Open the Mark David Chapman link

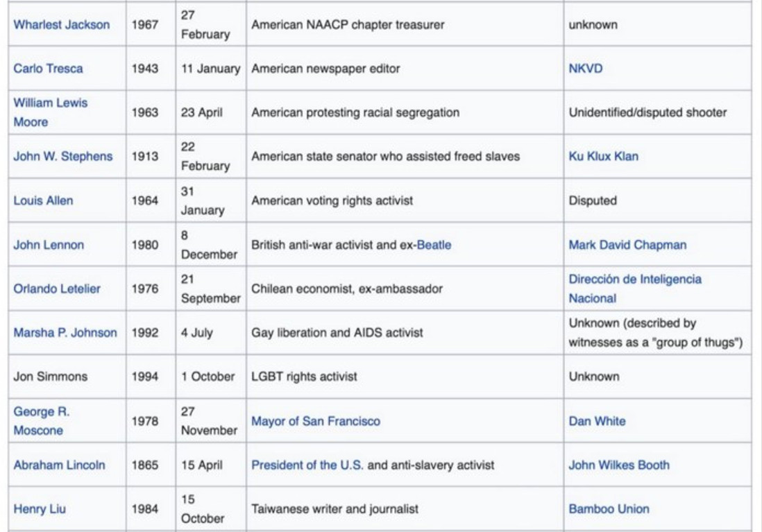628,245
